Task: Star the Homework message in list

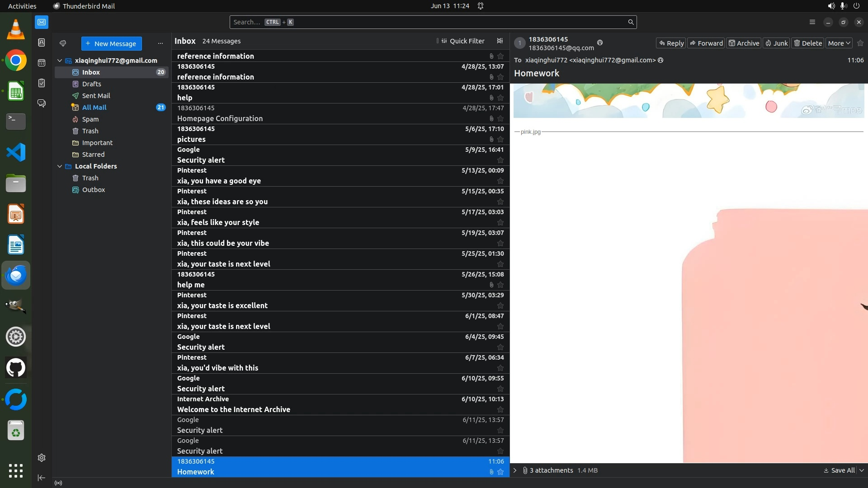Action: click(x=500, y=472)
